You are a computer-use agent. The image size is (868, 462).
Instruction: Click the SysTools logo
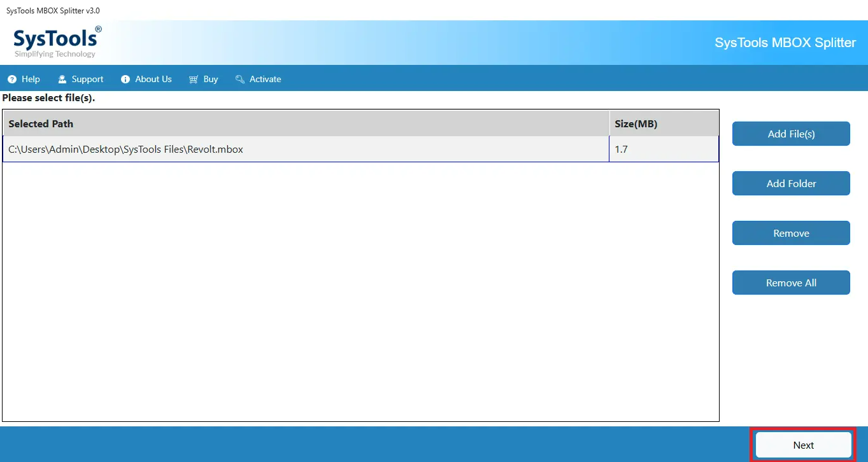coord(57,42)
